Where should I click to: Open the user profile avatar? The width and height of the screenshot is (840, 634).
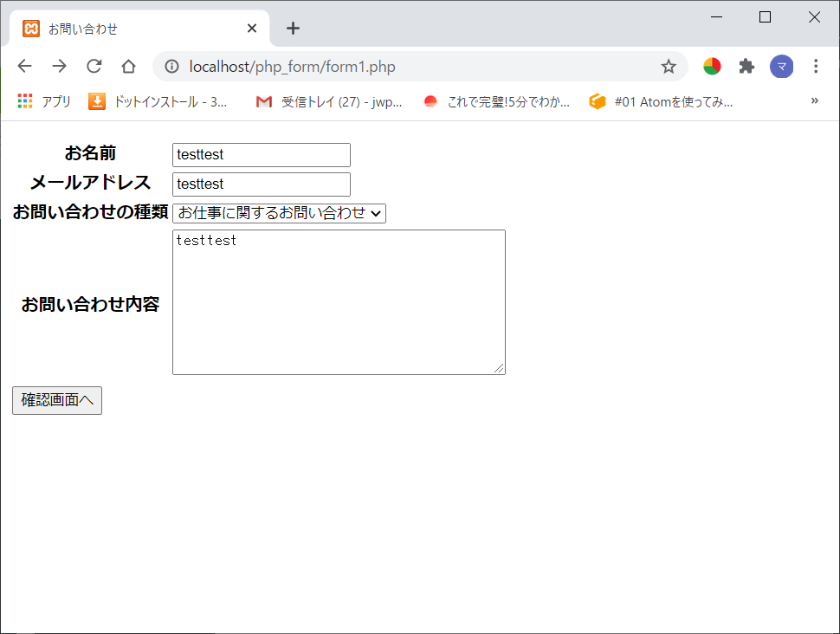(x=782, y=67)
